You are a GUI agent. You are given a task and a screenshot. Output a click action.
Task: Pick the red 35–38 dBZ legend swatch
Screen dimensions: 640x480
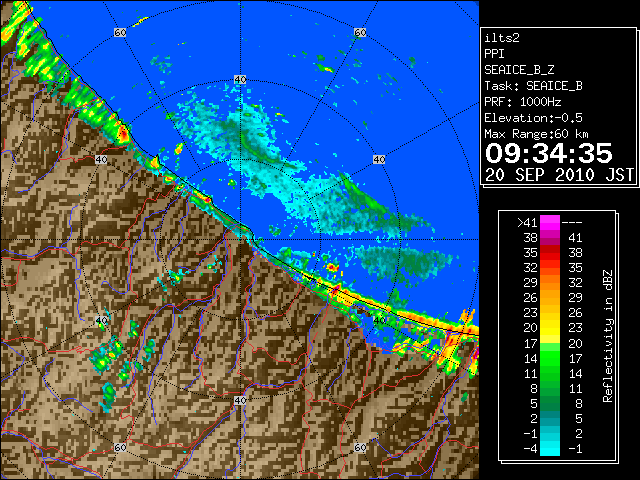[550, 253]
